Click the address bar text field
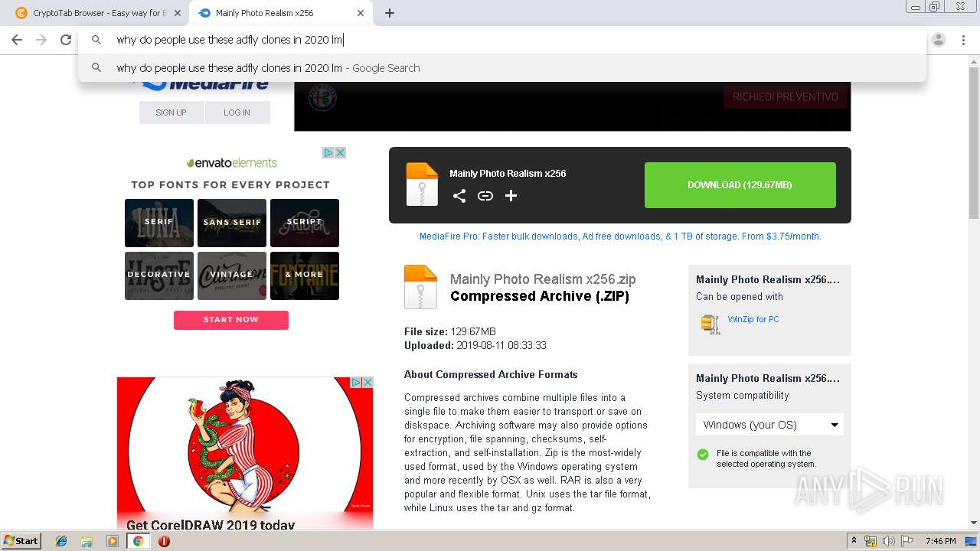Image resolution: width=980 pixels, height=551 pixels. [x=501, y=40]
